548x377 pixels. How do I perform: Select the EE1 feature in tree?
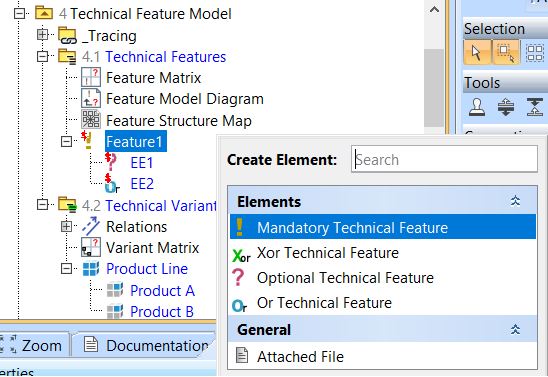click(142, 162)
